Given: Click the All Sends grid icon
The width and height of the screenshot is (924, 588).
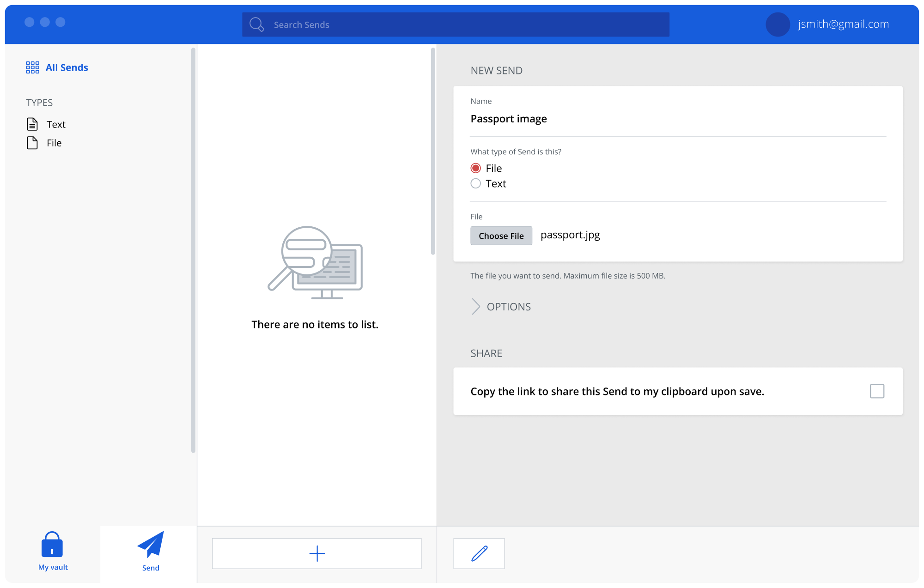Looking at the screenshot, I should point(32,67).
